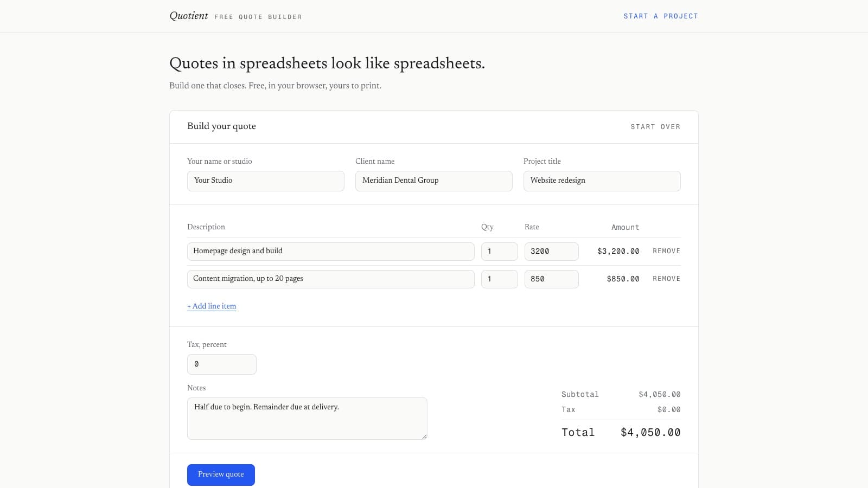Click the Tax percent input
This screenshot has width=868, height=488.
[222, 364]
